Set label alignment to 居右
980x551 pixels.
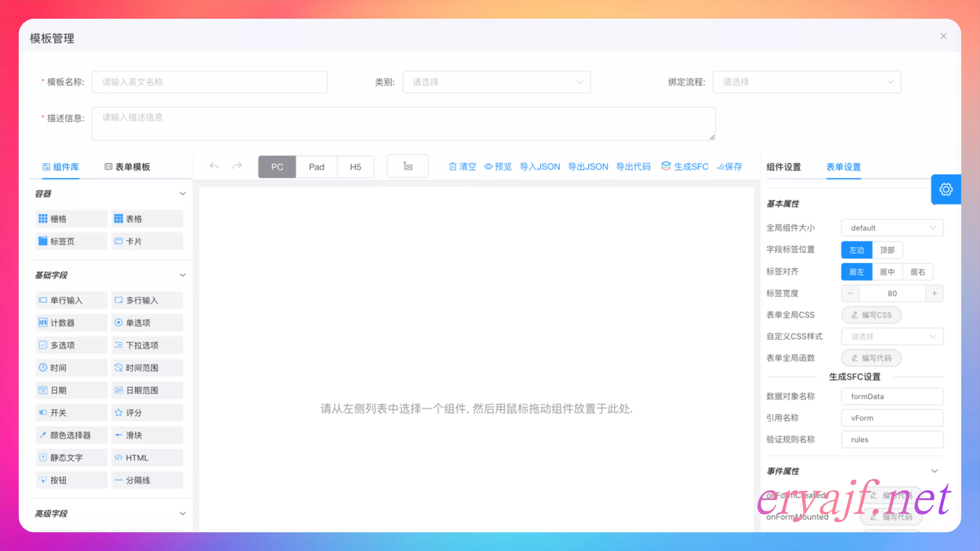pos(918,272)
